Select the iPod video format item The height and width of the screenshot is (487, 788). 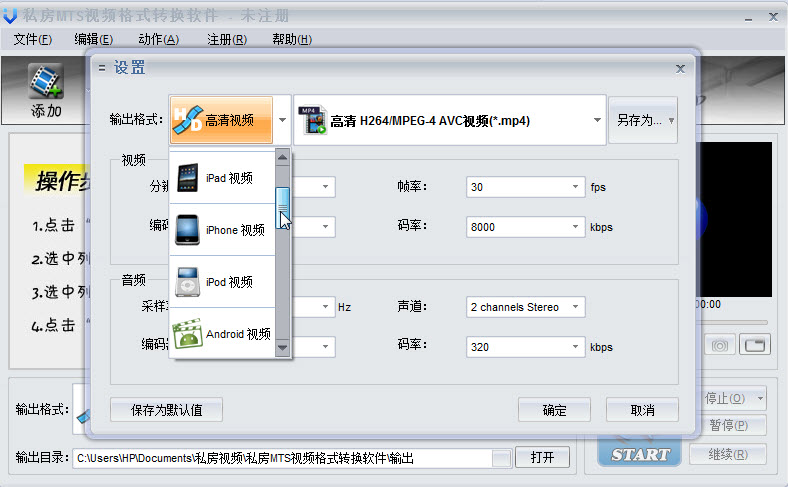click(x=222, y=282)
